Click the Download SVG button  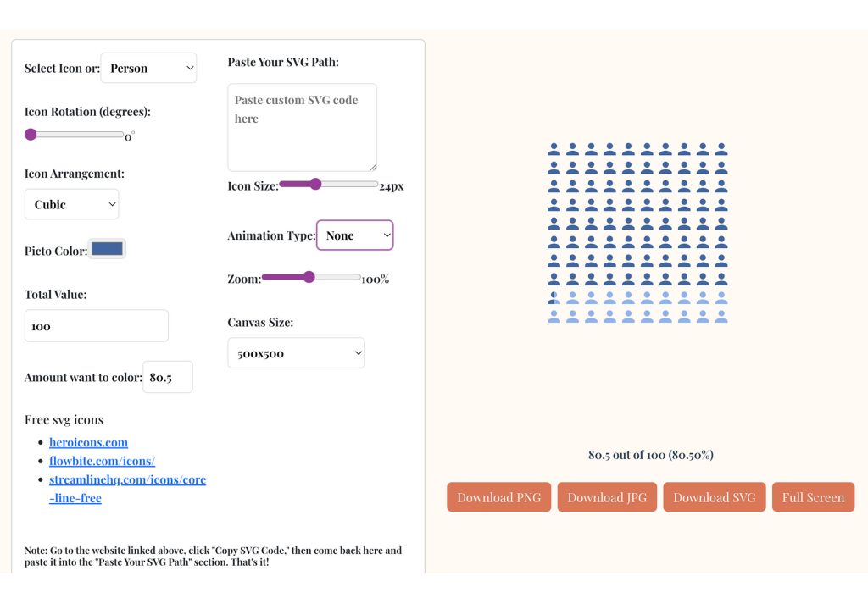(714, 496)
